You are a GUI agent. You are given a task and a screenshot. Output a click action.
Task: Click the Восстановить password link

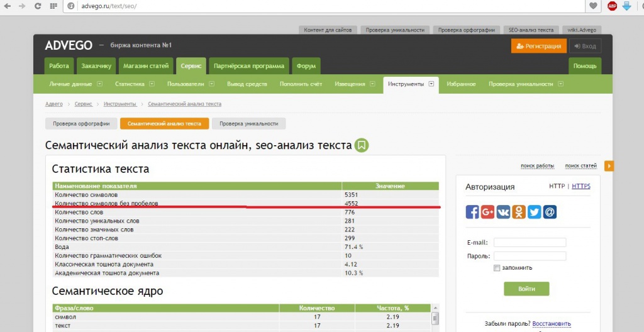552,324
